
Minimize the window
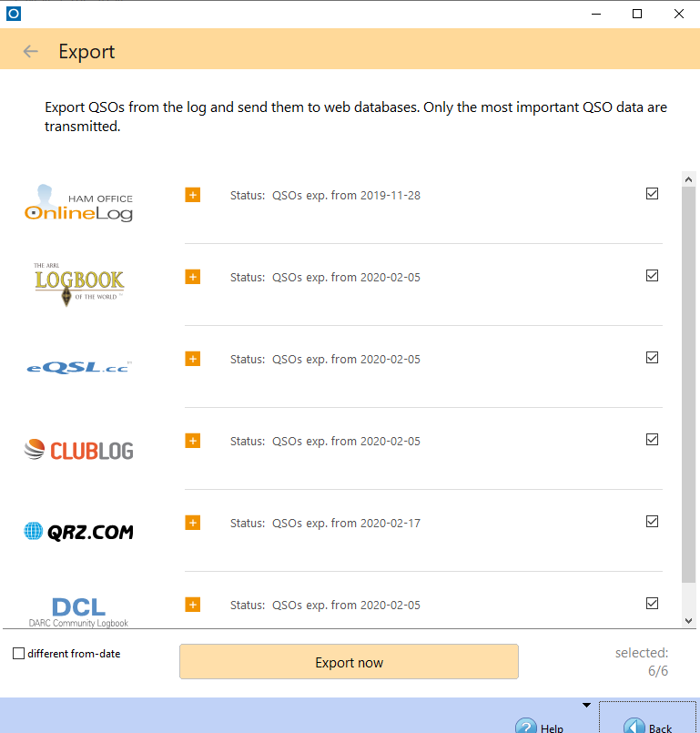tap(596, 14)
